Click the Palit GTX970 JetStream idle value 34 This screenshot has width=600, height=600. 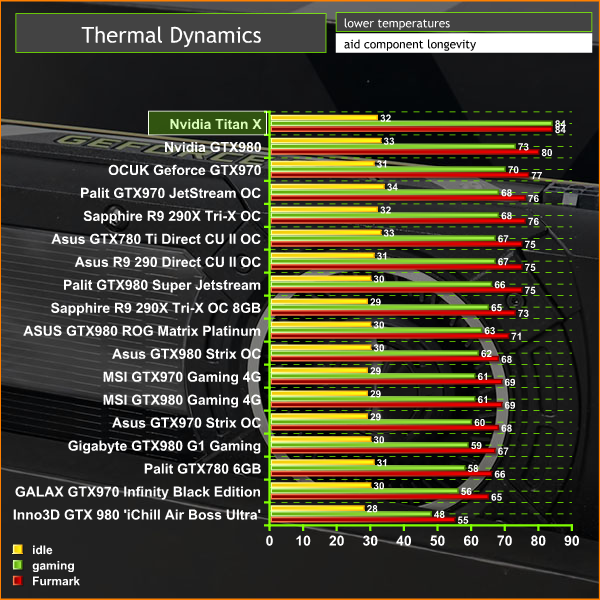[392, 187]
